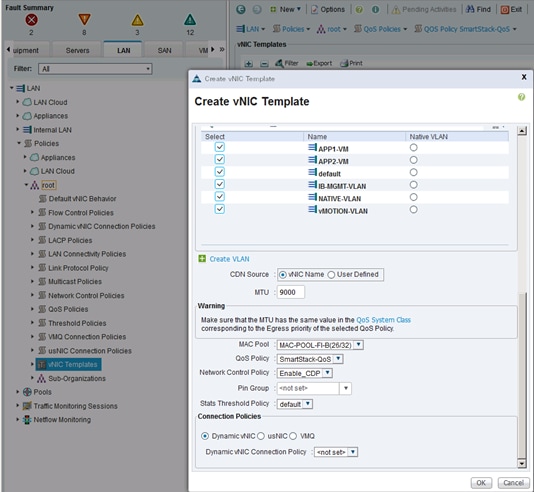Click the minor faults yellow triangle icon
This screenshot has width=534, height=492.
click(x=137, y=20)
